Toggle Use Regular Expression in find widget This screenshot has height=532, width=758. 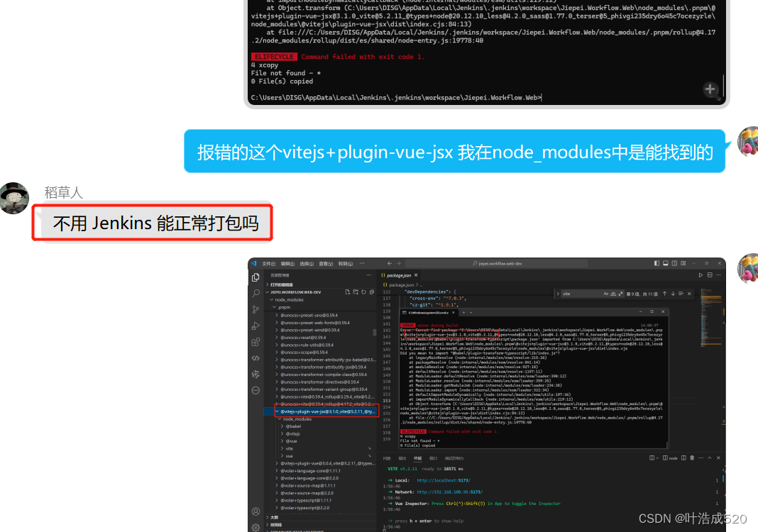621,294
